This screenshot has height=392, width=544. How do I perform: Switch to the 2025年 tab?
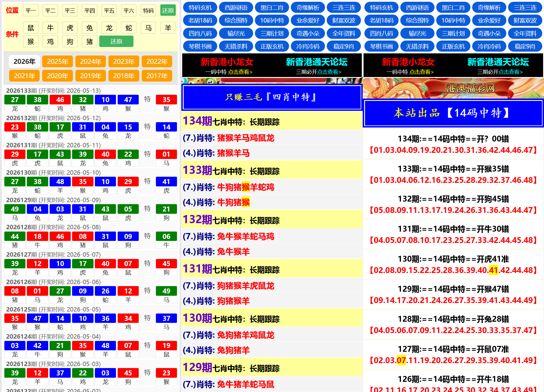click(58, 62)
